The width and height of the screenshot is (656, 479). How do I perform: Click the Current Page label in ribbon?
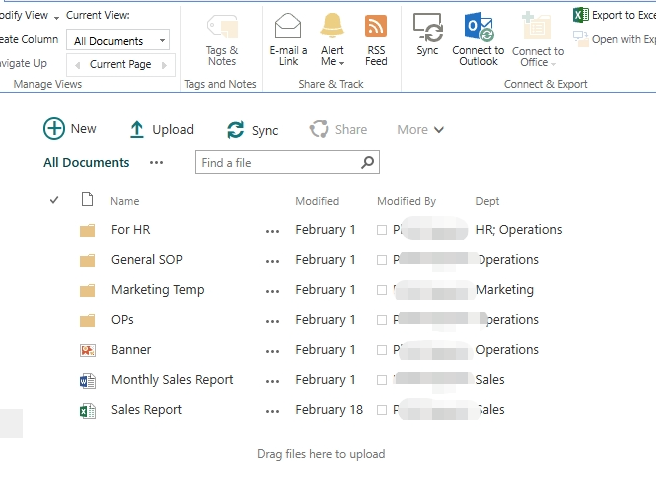(120, 64)
